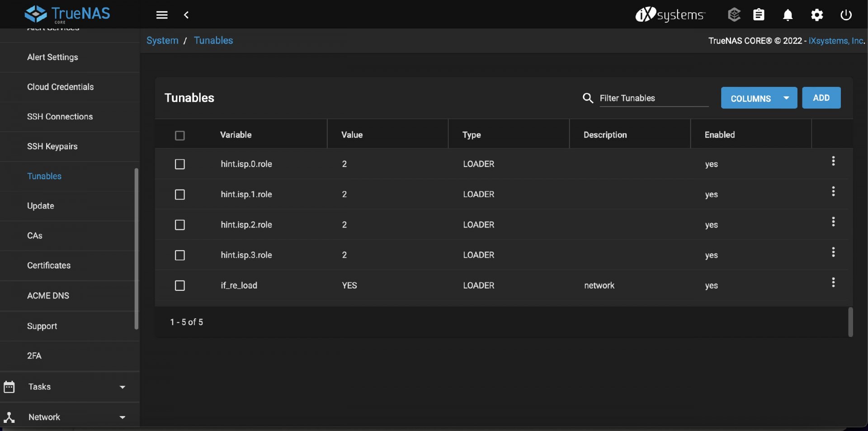The width and height of the screenshot is (868, 431).
Task: Open the COLUMNS dropdown
Action: (759, 98)
